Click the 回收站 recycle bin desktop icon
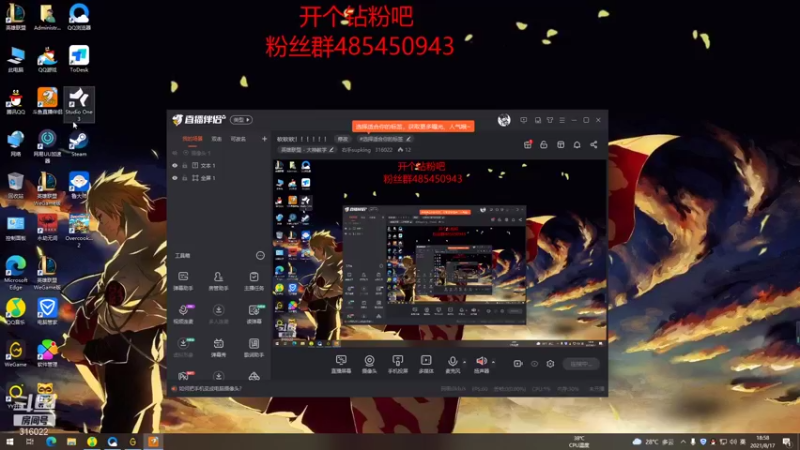The width and height of the screenshot is (800, 450). 15,185
